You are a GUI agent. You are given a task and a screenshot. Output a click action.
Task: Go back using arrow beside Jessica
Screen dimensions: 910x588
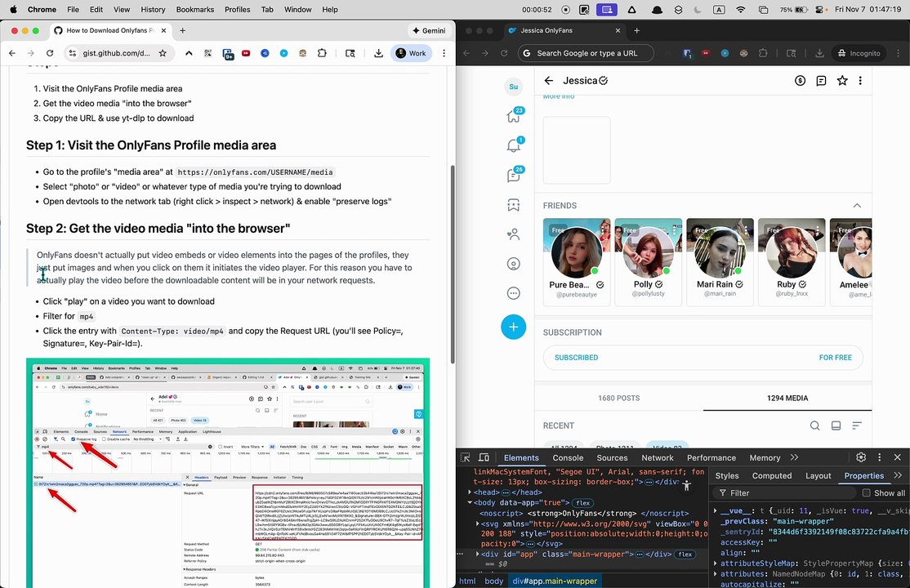[x=548, y=81]
